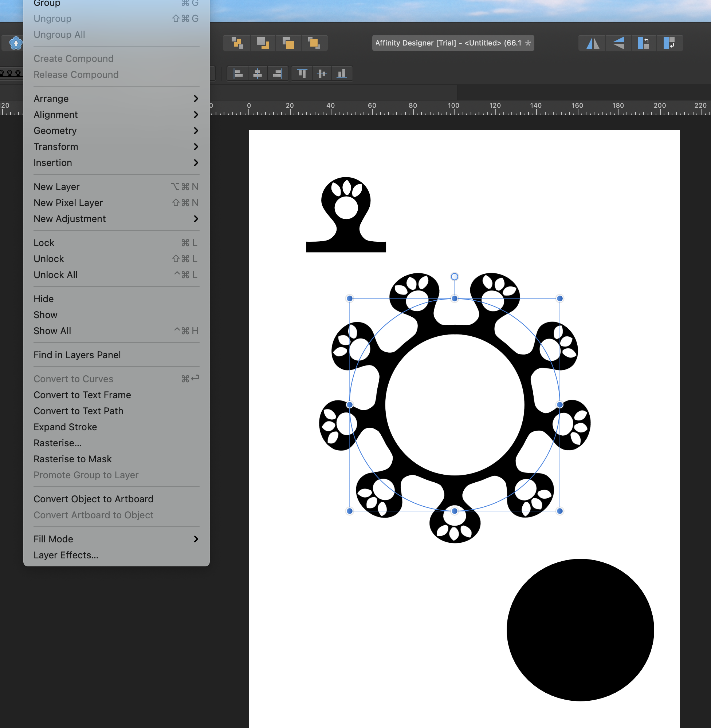Screen dimensions: 711x728
Task: Open the Alignment submenu
Action: 116,115
